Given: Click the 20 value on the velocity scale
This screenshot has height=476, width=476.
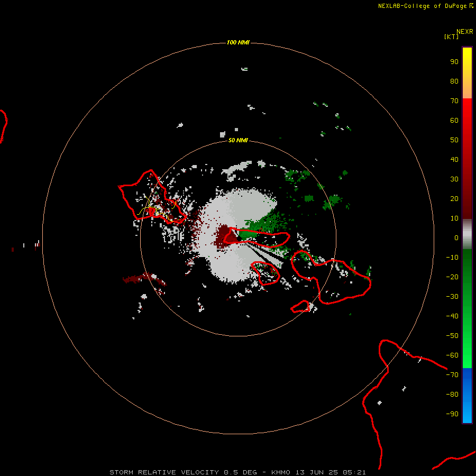Looking at the screenshot, I should 454,198.
